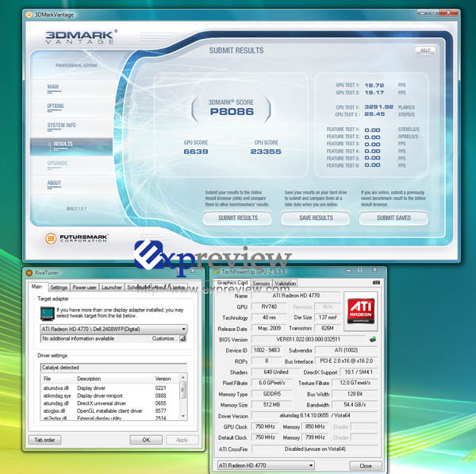Click the SAVE RESULTS button
The image size is (476, 474).
[x=316, y=218]
